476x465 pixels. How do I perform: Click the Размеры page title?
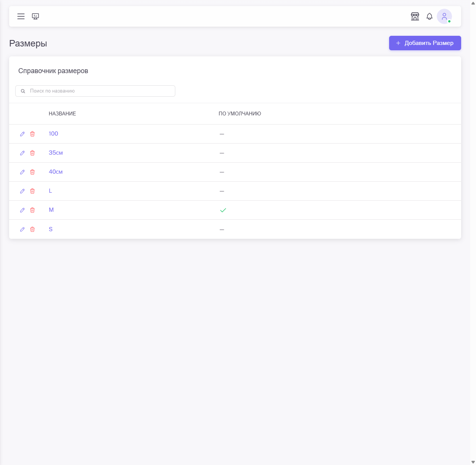28,43
